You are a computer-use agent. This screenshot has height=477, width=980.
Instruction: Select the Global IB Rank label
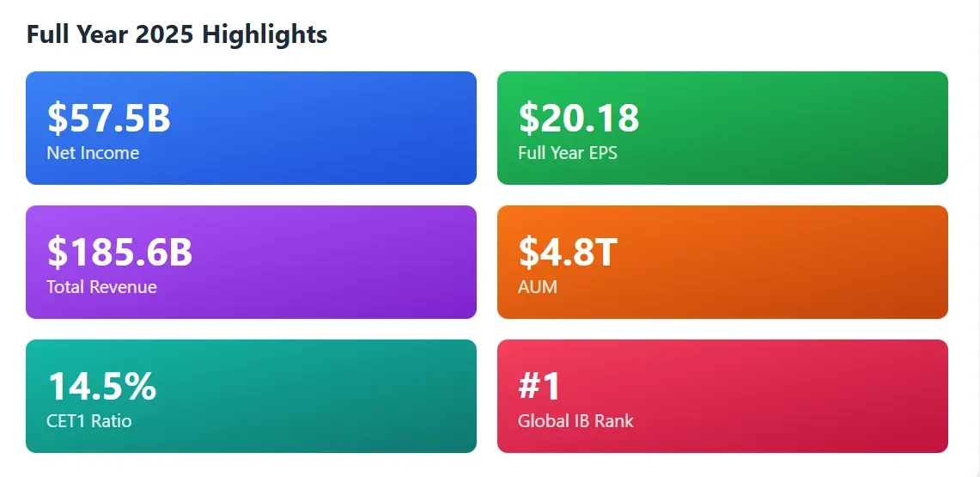[575, 421]
